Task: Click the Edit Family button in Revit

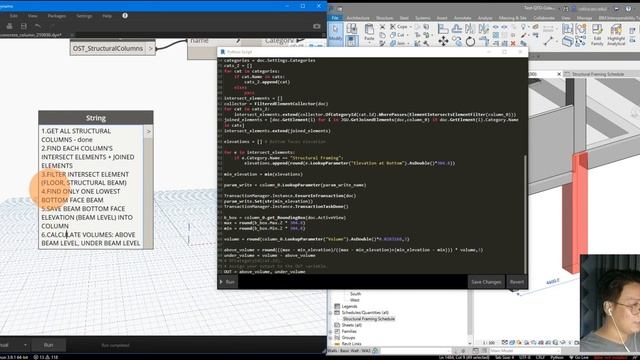Action: pos(597,34)
